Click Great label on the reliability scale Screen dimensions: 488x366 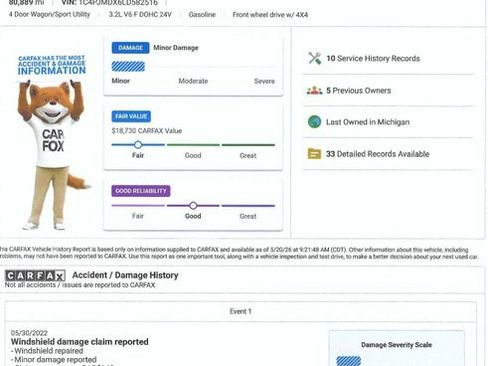tap(248, 216)
